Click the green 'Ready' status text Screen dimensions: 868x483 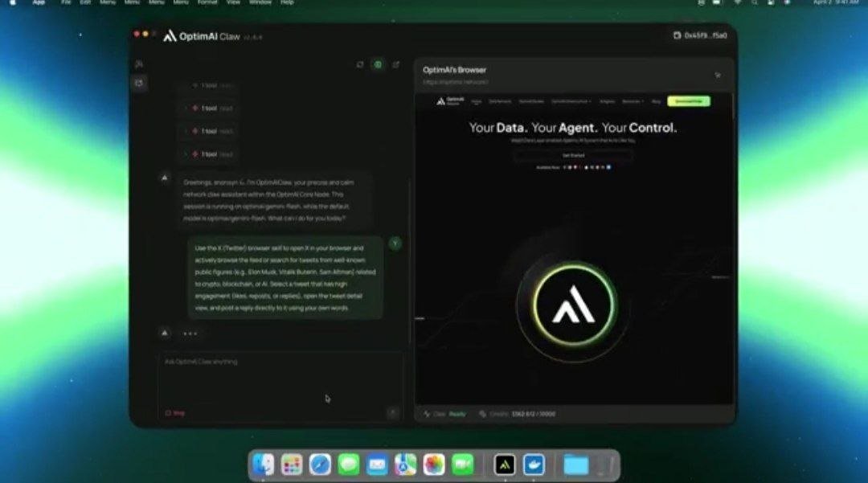pos(457,414)
